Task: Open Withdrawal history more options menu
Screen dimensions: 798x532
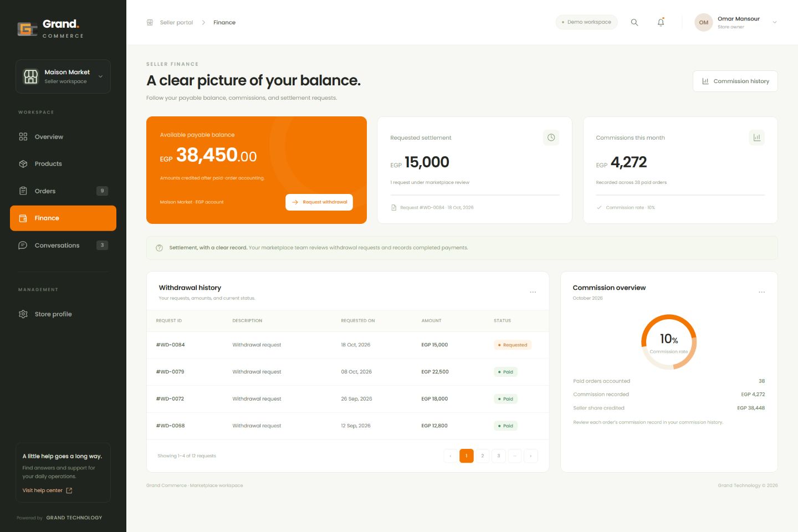Action: coord(533,292)
